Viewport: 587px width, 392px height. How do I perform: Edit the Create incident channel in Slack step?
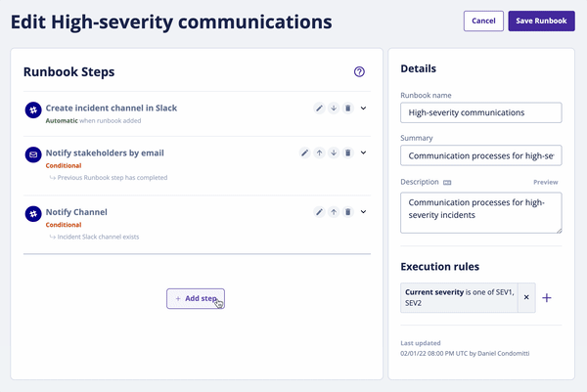point(319,109)
